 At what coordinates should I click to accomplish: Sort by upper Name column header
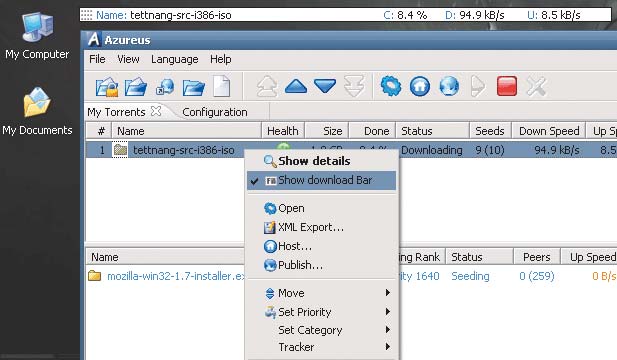pyautogui.click(x=187, y=131)
